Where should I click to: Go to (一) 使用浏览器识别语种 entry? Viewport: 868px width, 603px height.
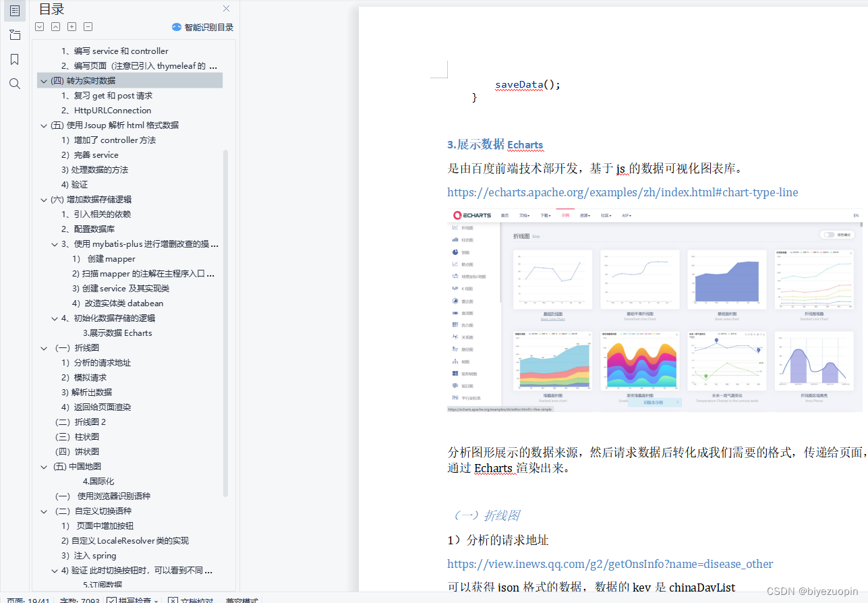click(x=103, y=496)
